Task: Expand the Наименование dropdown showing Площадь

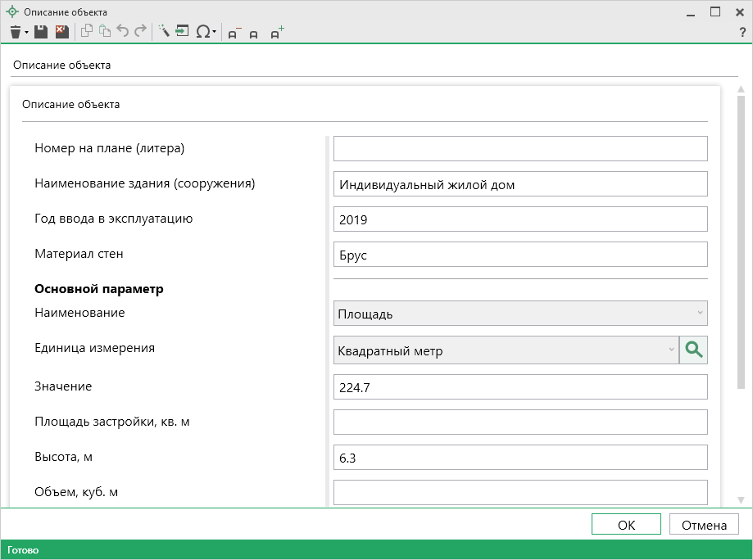Action: pyautogui.click(x=700, y=313)
